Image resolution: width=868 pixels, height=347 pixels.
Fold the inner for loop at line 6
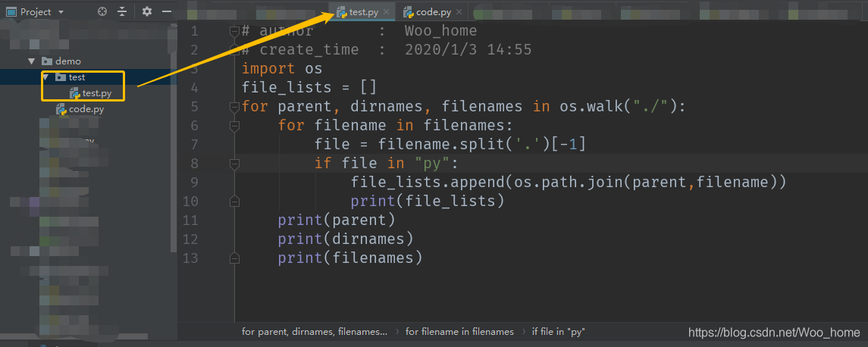(234, 126)
